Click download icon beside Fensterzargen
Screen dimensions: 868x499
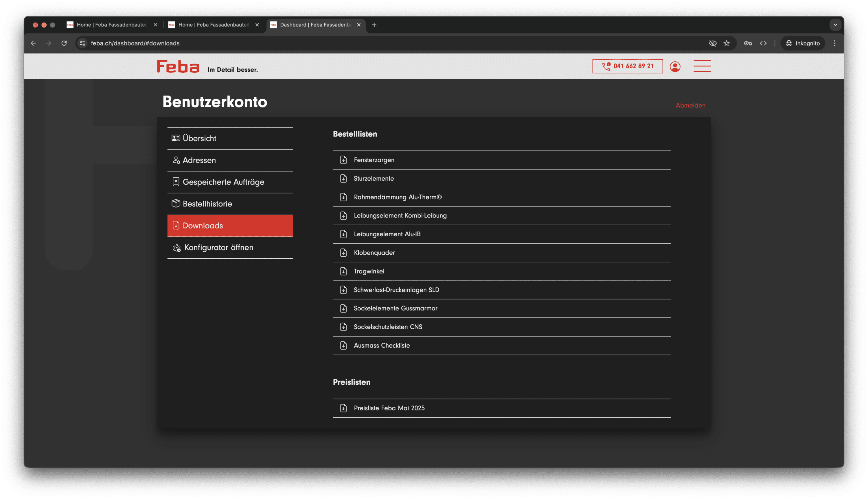343,160
